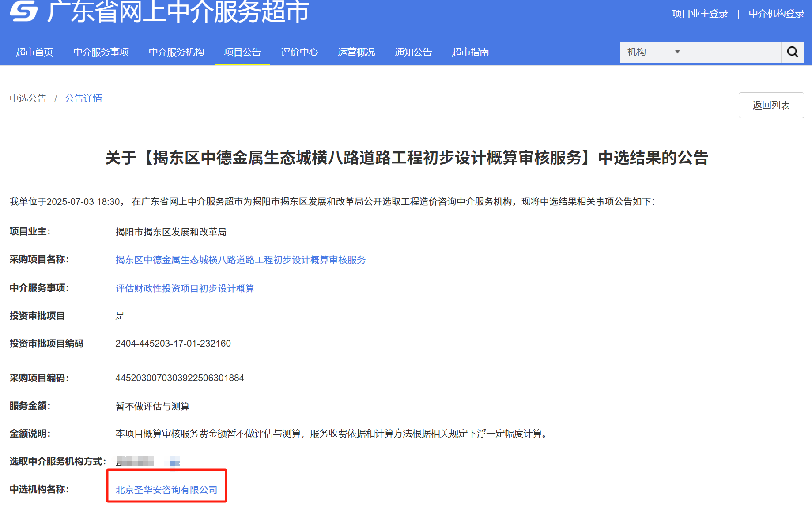
Task: Open the 超市指南 menu
Action: 470,52
